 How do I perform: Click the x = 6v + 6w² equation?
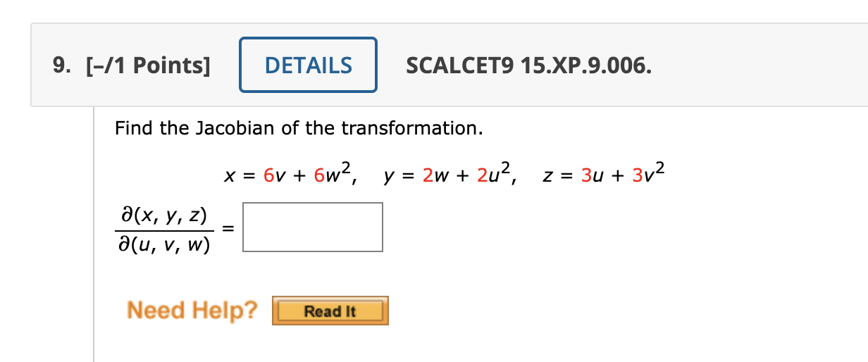pyautogui.click(x=290, y=174)
